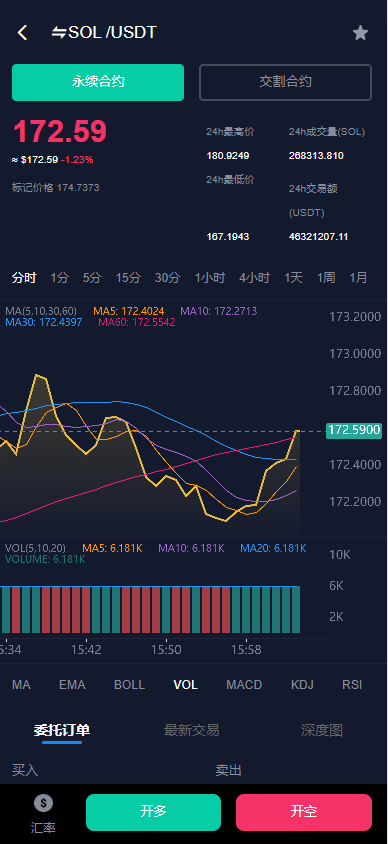
Task: Enable the KDJ indicator
Action: coord(302,685)
